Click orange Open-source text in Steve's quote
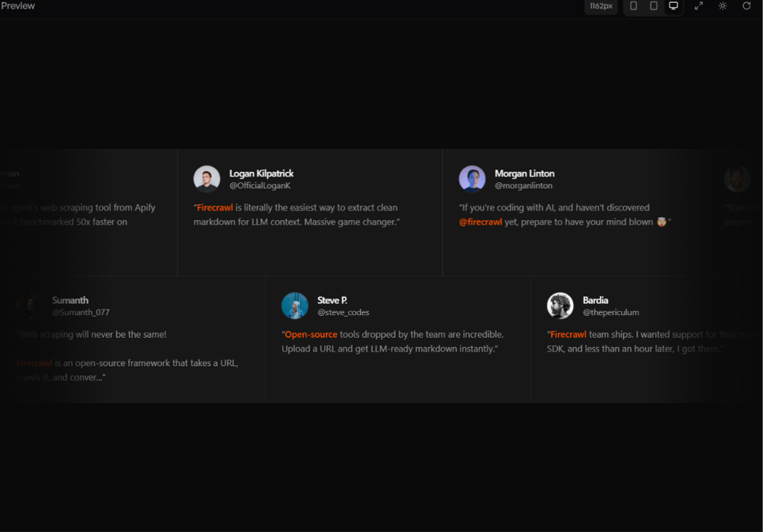This screenshot has width=763, height=532. pyautogui.click(x=311, y=335)
